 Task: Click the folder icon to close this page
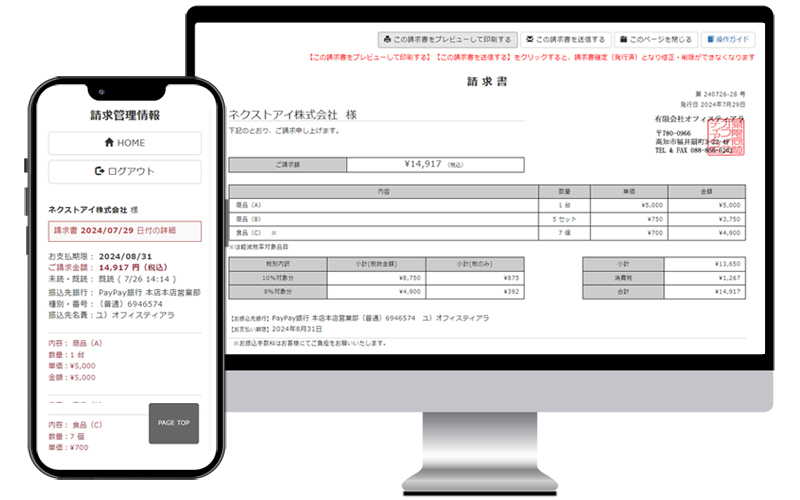(623, 40)
